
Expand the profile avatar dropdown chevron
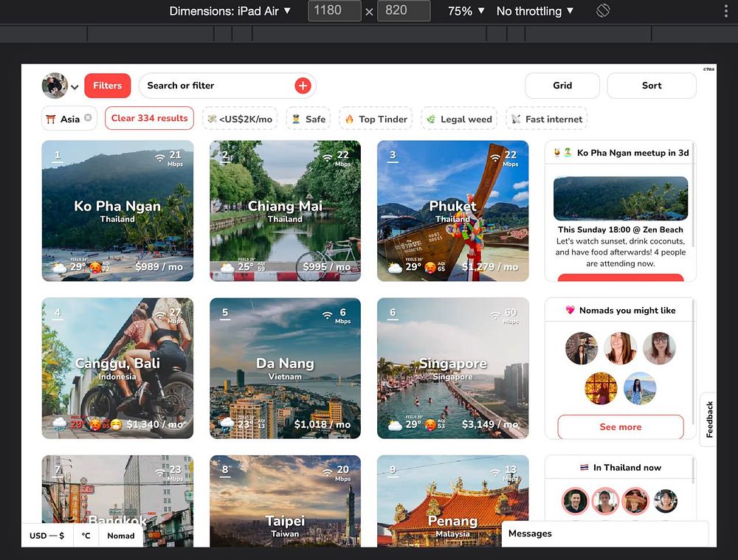point(75,87)
